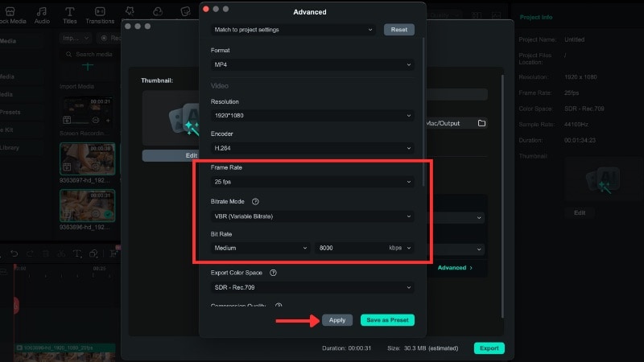The width and height of the screenshot is (644, 362).
Task: Click the green Export button
Action: 489,348
